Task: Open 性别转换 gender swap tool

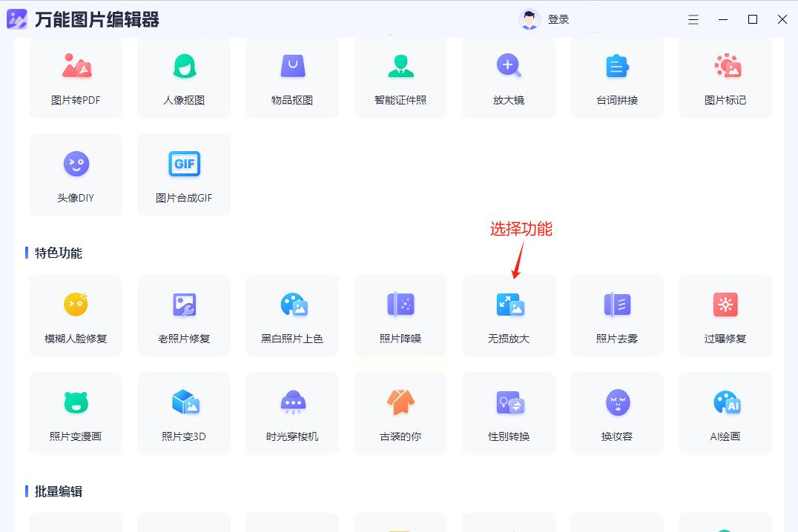Action: pos(509,413)
